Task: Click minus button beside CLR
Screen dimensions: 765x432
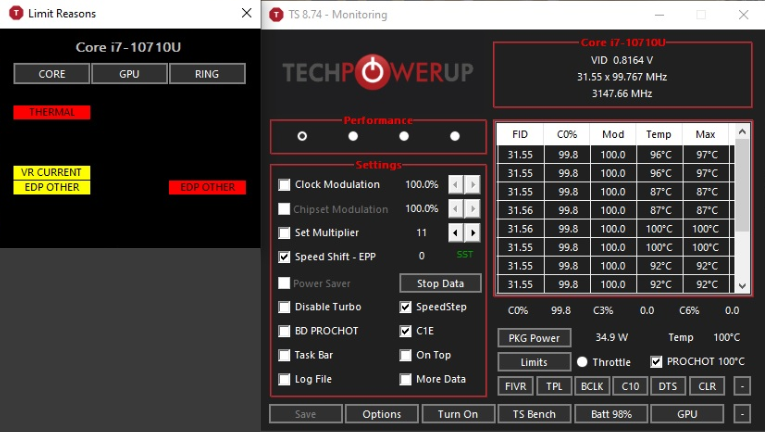Action: click(742, 386)
